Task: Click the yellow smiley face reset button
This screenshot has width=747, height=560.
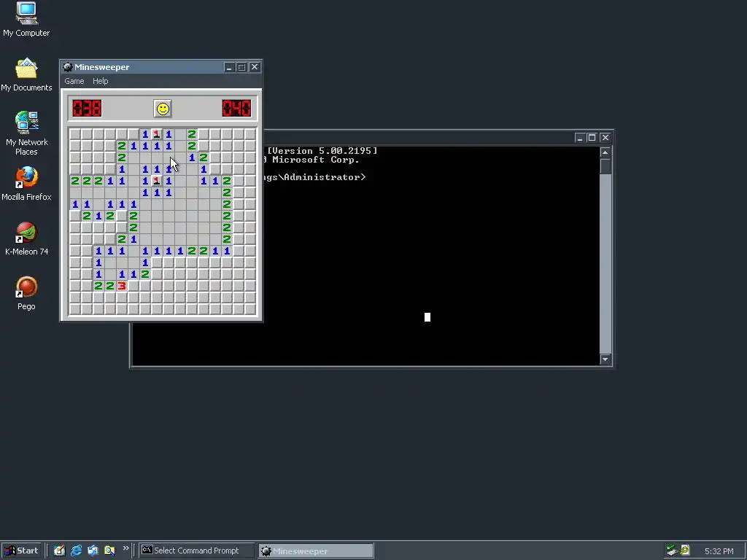Action: click(x=163, y=109)
